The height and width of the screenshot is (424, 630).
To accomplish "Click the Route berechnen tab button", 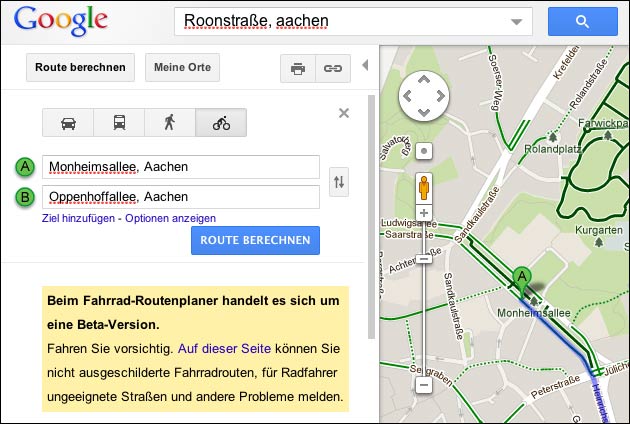I will pos(80,67).
